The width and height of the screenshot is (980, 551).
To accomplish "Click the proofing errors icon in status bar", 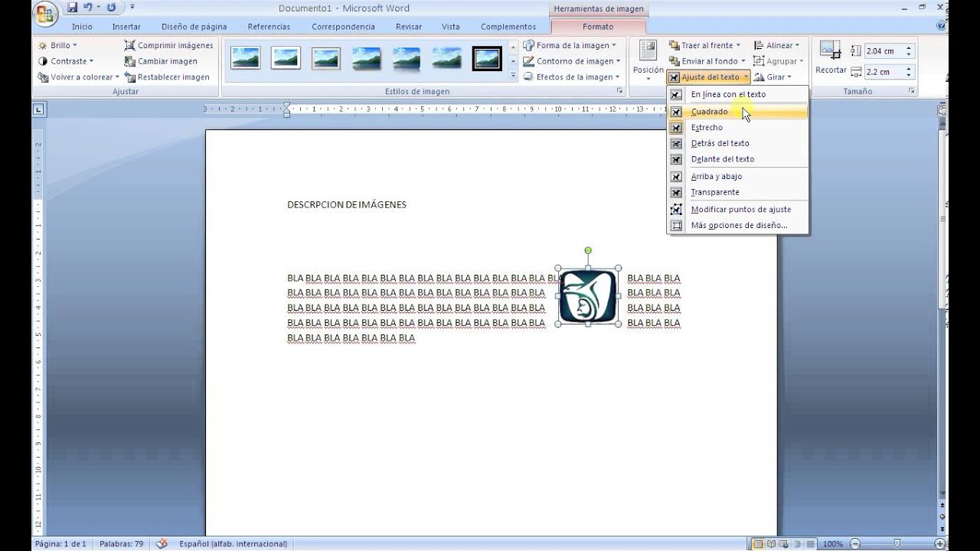I will click(x=162, y=544).
